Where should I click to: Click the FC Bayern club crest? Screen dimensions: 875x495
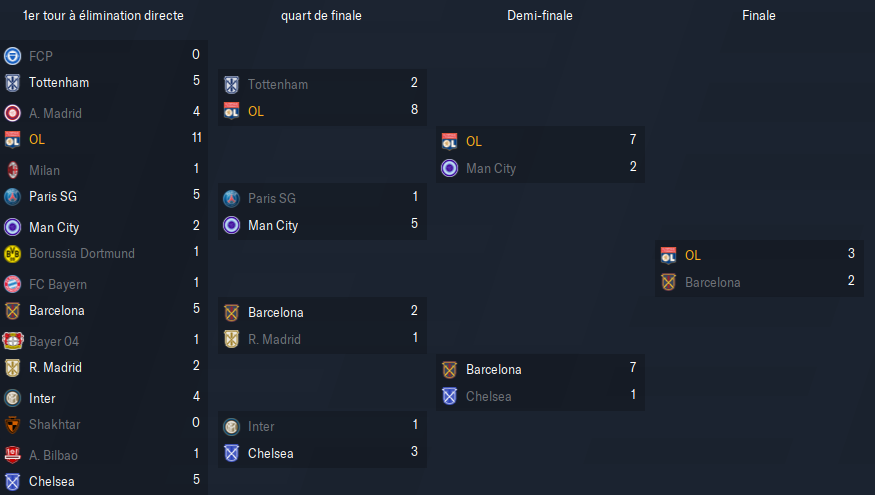(12, 284)
